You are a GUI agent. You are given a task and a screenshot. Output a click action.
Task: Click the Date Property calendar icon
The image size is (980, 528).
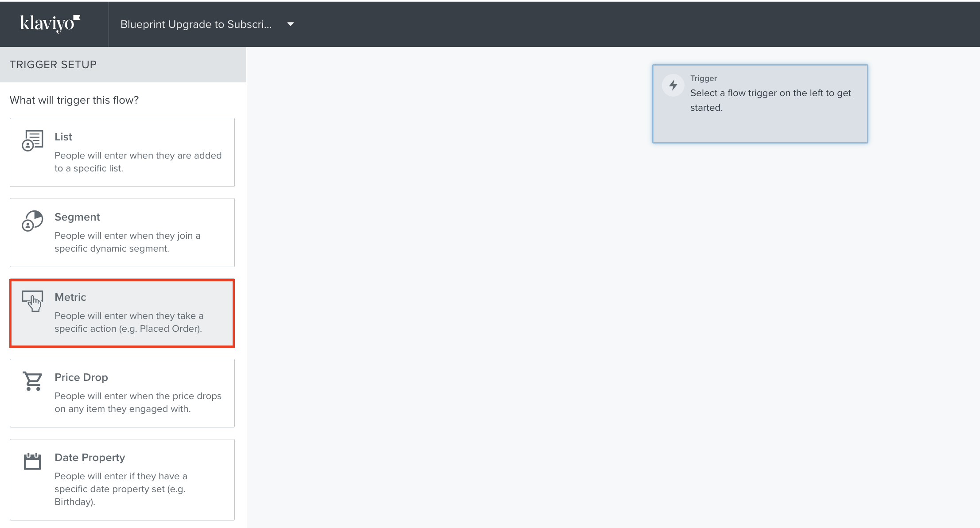click(32, 461)
